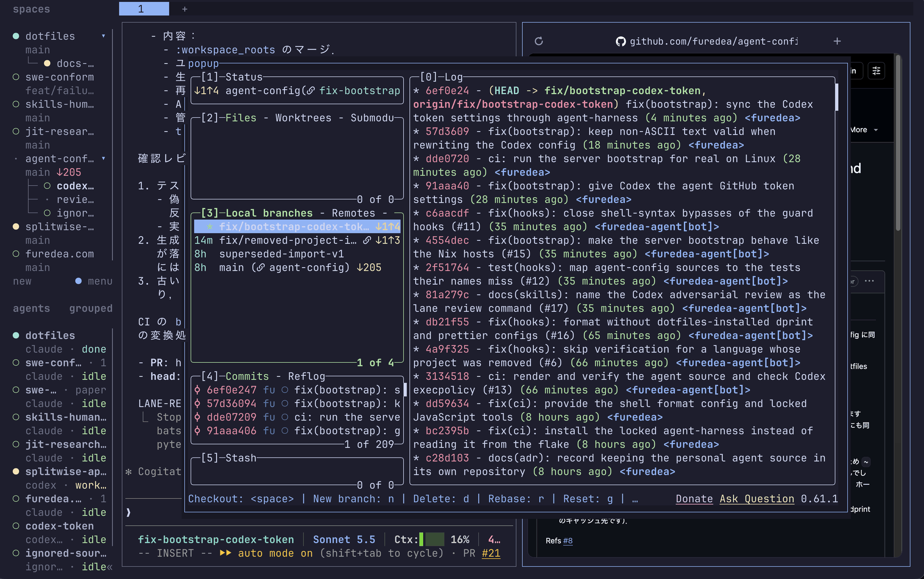The image size is (924, 579).
Task: Open Refs #8 link in browser pane
Action: coord(568,541)
